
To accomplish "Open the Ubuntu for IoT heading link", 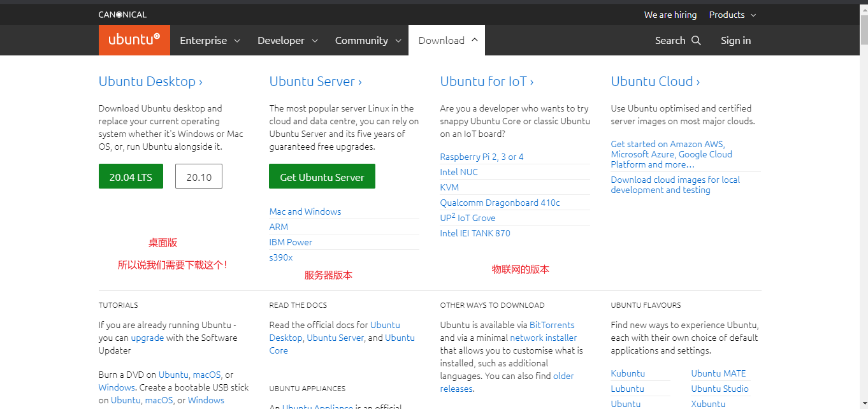I will click(487, 82).
